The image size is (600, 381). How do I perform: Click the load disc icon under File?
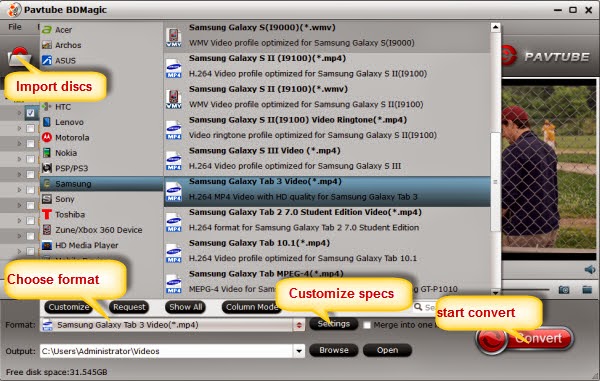tap(19, 57)
